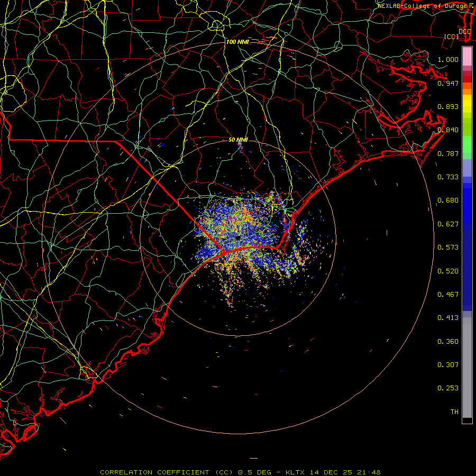Screen dimensions: 476x476
Task: Pick the pink segment of the color bar
Action: click(467, 57)
